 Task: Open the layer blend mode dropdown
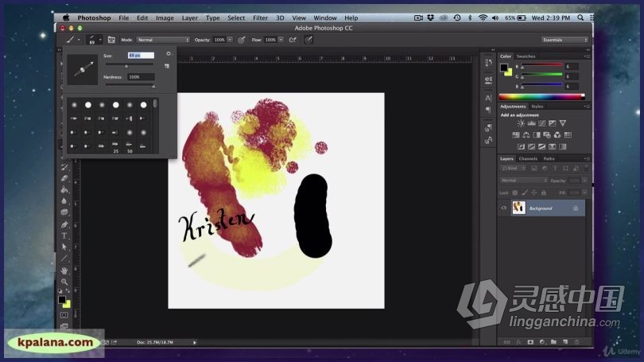[x=524, y=181]
